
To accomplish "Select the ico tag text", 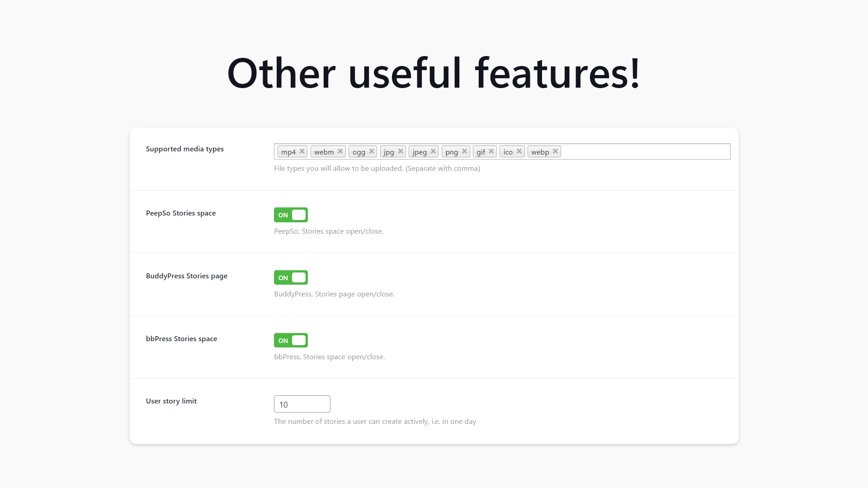I will pyautogui.click(x=508, y=152).
